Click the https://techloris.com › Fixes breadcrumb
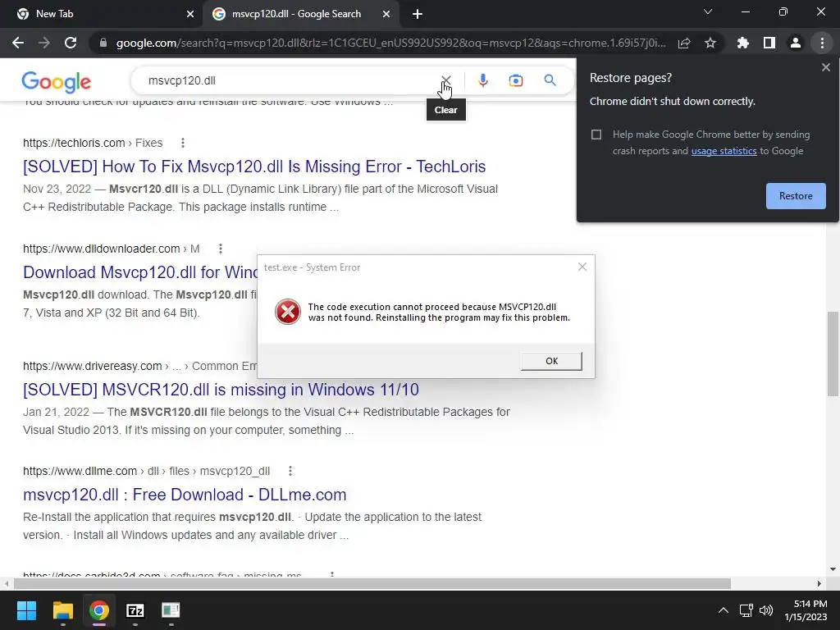 click(x=93, y=143)
